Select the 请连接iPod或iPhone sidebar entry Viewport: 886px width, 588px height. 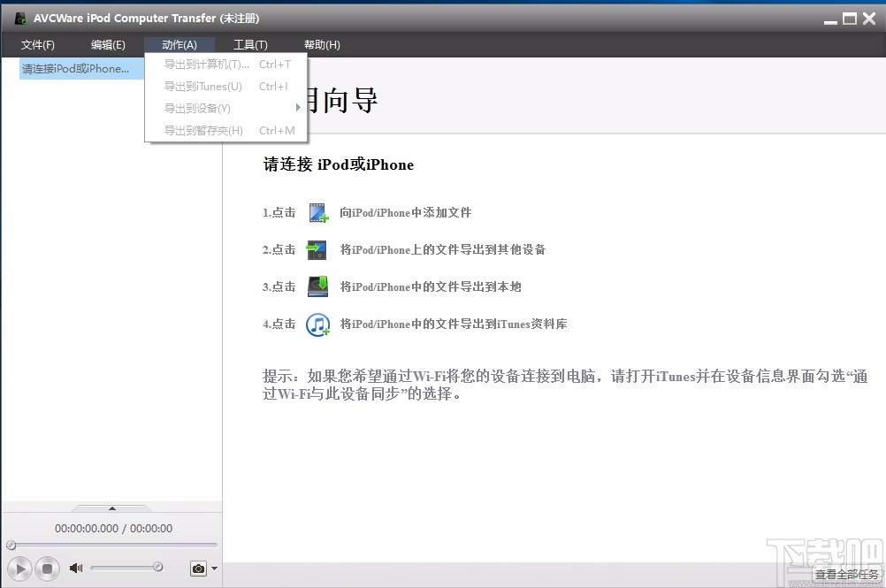tap(78, 68)
